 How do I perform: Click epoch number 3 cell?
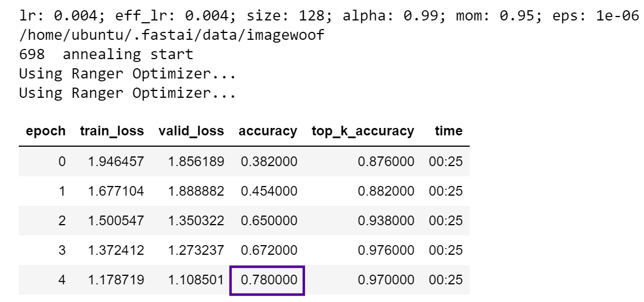61,250
